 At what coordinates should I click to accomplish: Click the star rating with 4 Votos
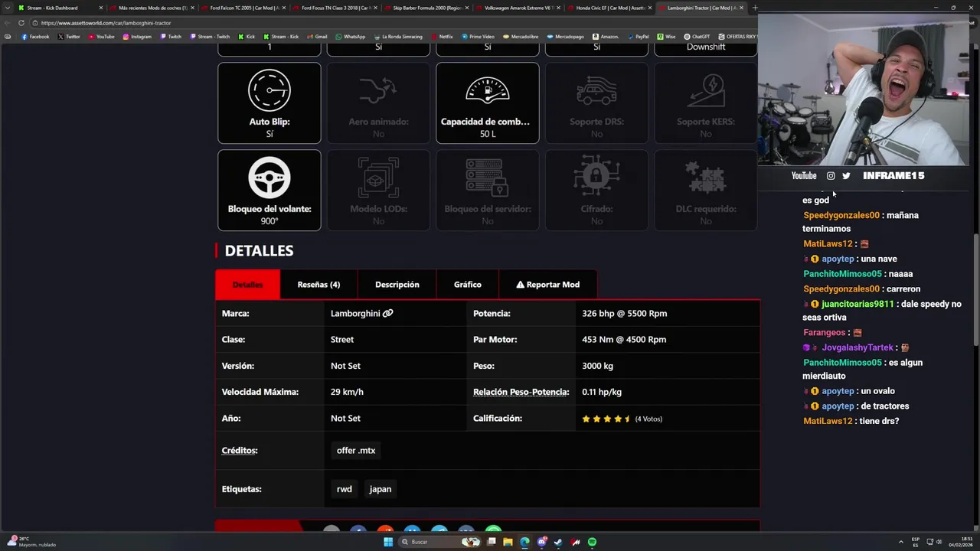(x=622, y=419)
